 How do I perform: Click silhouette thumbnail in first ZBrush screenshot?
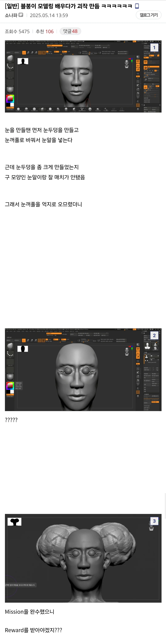(x=23, y=61)
